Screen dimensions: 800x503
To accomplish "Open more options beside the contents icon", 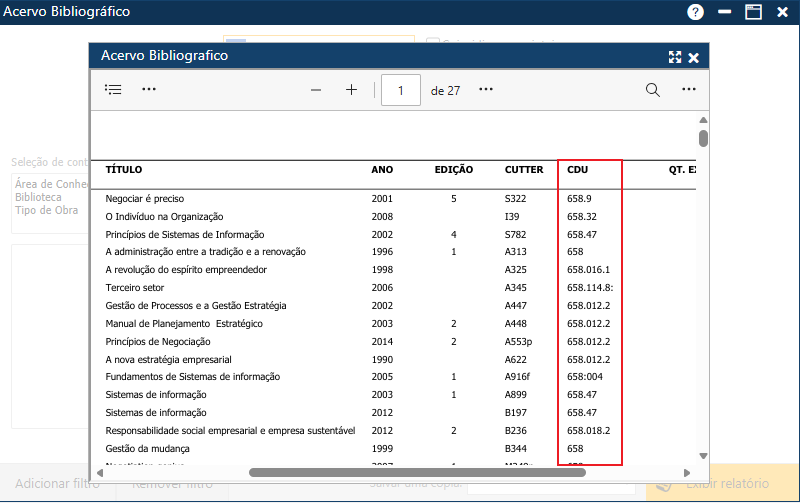I will [149, 90].
